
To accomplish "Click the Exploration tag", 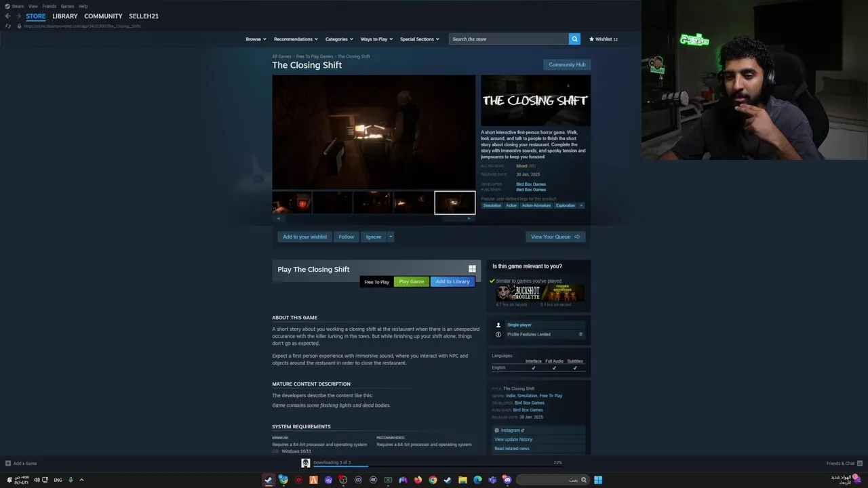I will pos(566,205).
